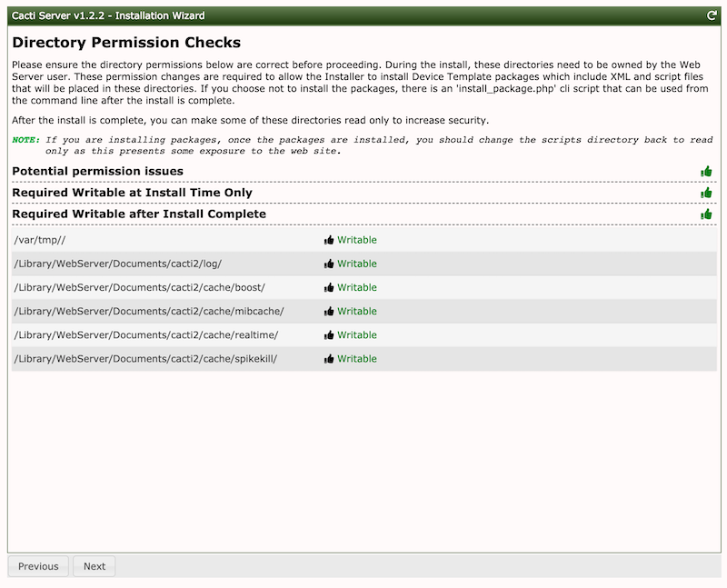Image resolution: width=727 pixels, height=588 pixels.
Task: Click the thumbs-up icon in the cache/boost/ row
Action: 329,287
